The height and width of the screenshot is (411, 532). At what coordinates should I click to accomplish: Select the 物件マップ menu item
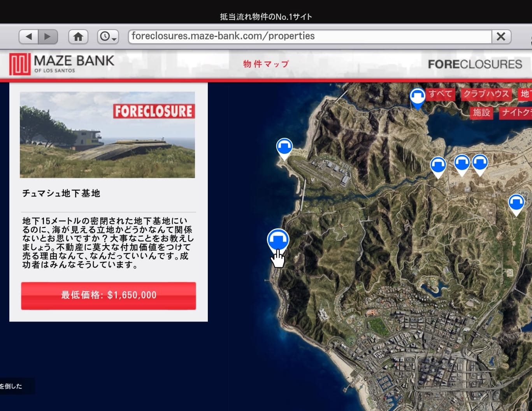click(x=266, y=63)
